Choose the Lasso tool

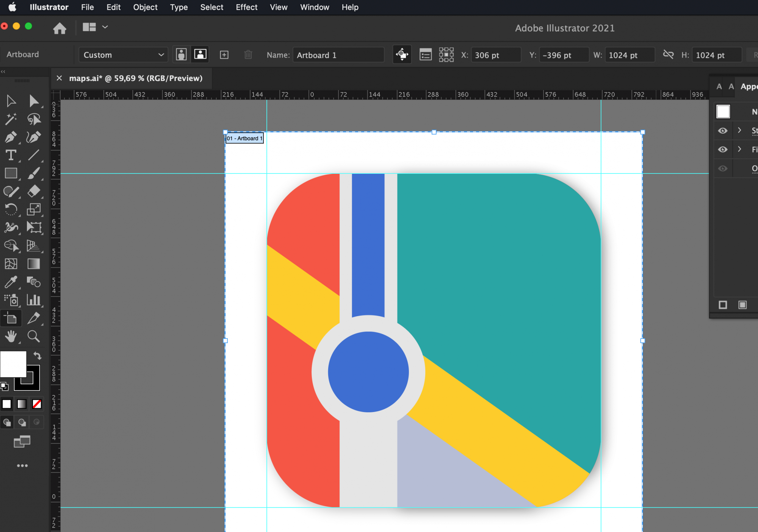tap(34, 119)
